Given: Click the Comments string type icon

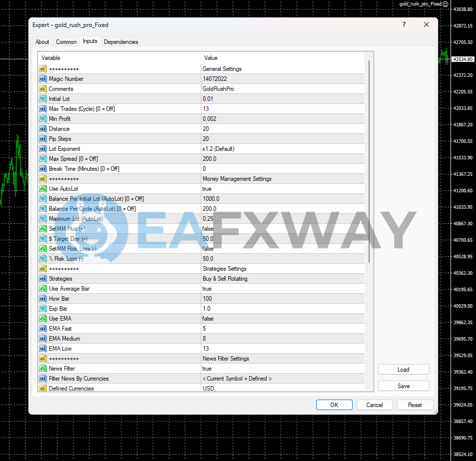Looking at the screenshot, I should tap(43, 89).
